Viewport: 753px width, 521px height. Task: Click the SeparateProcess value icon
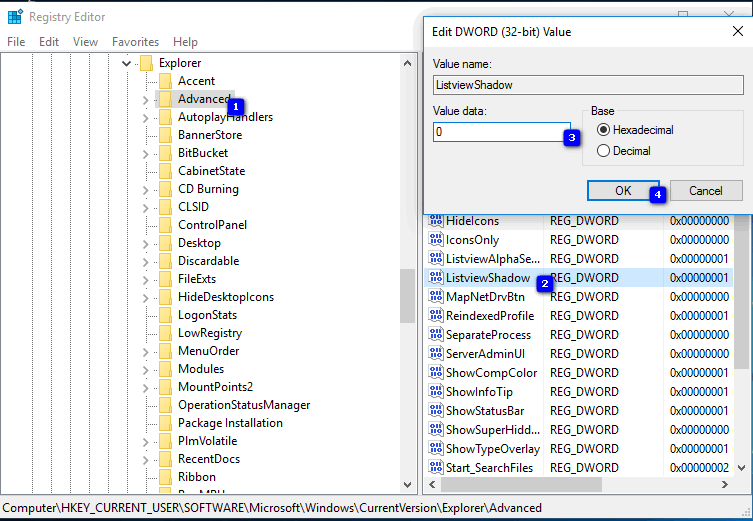click(436, 334)
